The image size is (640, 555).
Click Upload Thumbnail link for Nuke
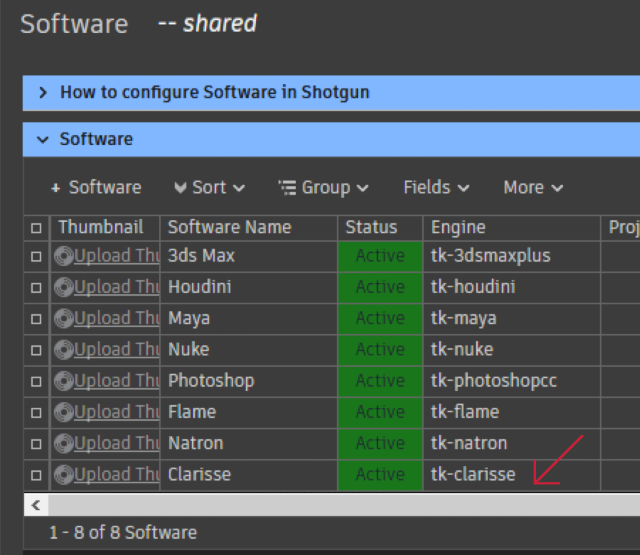(x=117, y=350)
